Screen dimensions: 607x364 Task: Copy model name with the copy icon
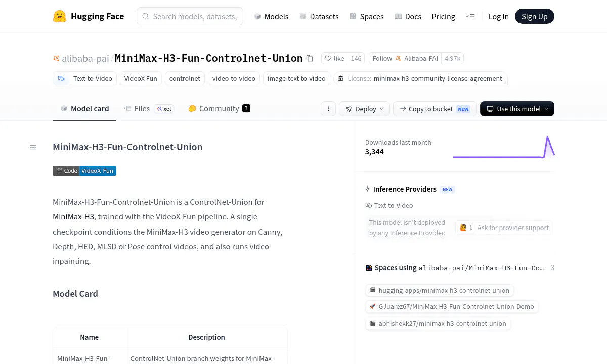310,58
